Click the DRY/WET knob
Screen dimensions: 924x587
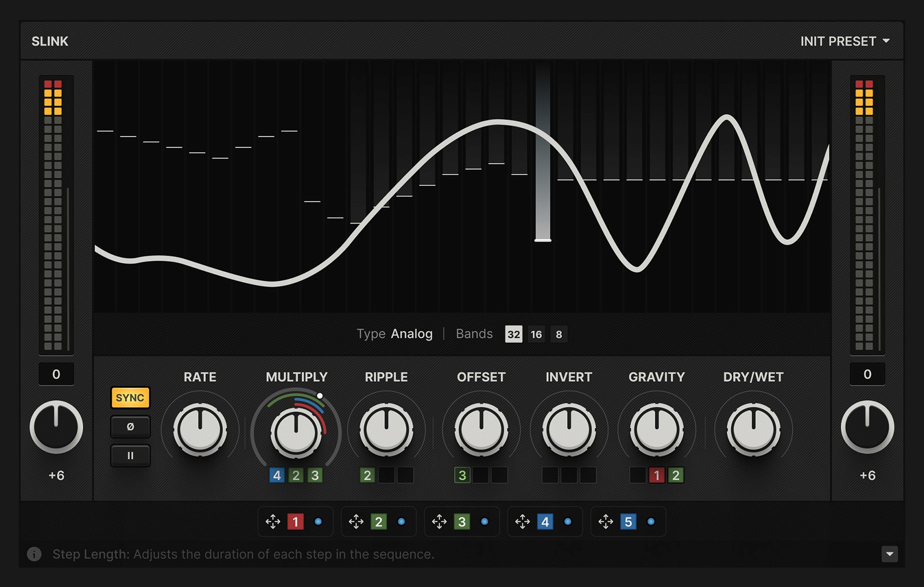[752, 429]
